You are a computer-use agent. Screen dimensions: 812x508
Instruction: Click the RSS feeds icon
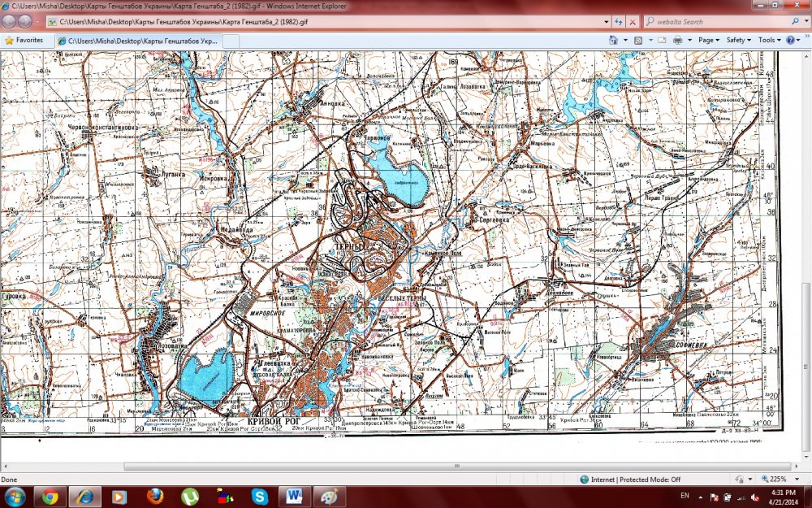pyautogui.click(x=639, y=40)
